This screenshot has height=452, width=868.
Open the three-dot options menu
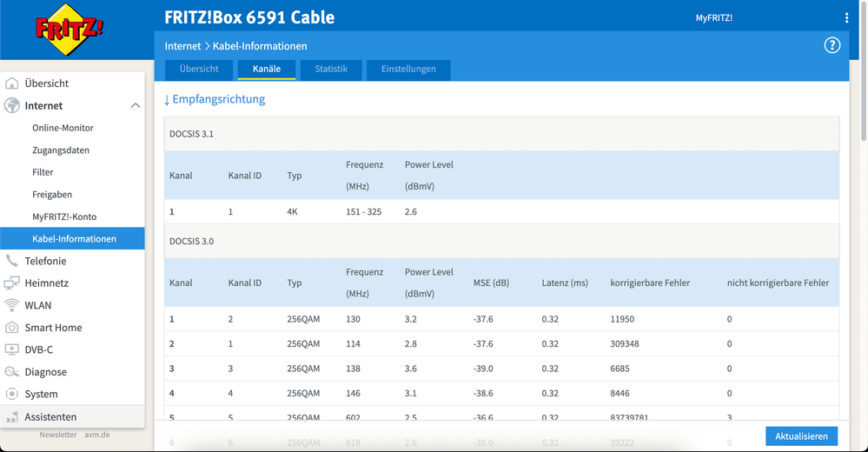point(846,18)
